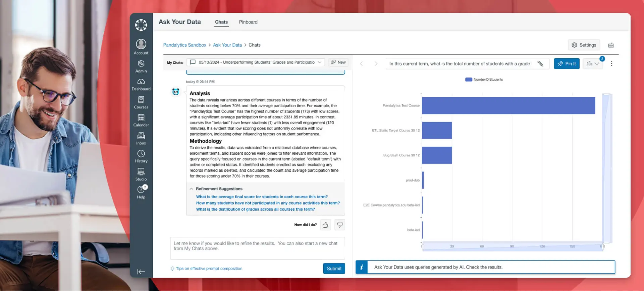Click the keyboard shortcuts icon near Settings

pos(611,45)
